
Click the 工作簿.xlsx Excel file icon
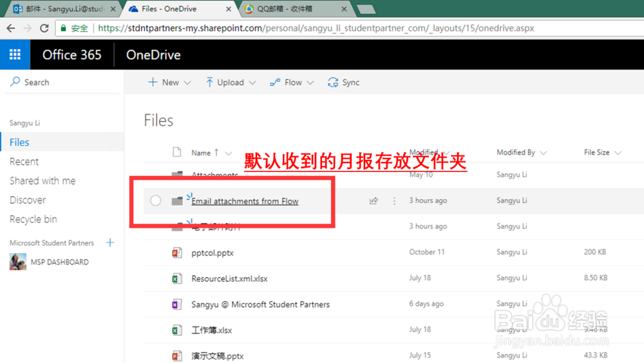(x=177, y=329)
